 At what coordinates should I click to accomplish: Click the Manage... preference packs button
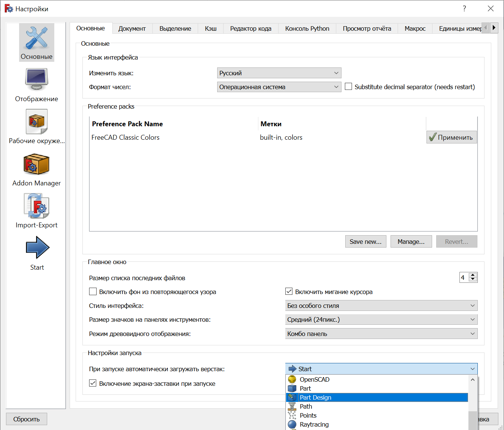(411, 242)
